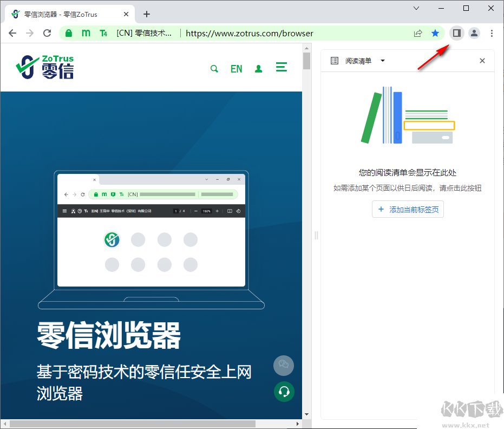Click the chat bubble icon on the page
504x429 pixels.
(283, 366)
